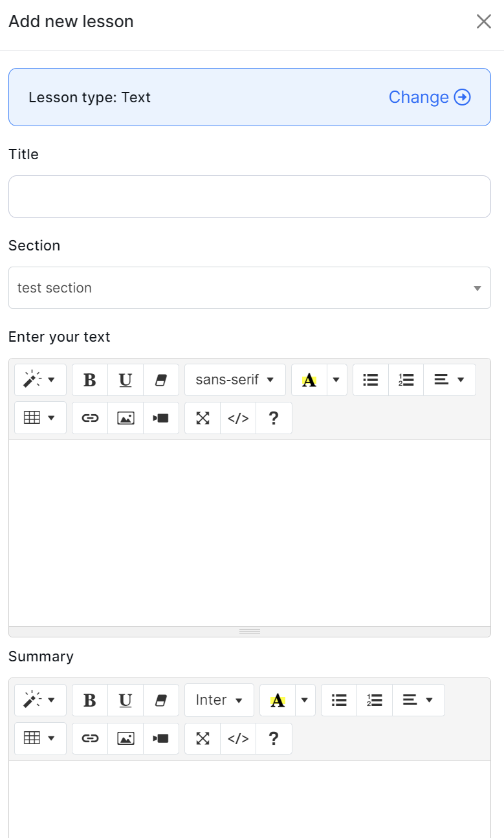Open code view in the lesson text editor

[x=238, y=418]
